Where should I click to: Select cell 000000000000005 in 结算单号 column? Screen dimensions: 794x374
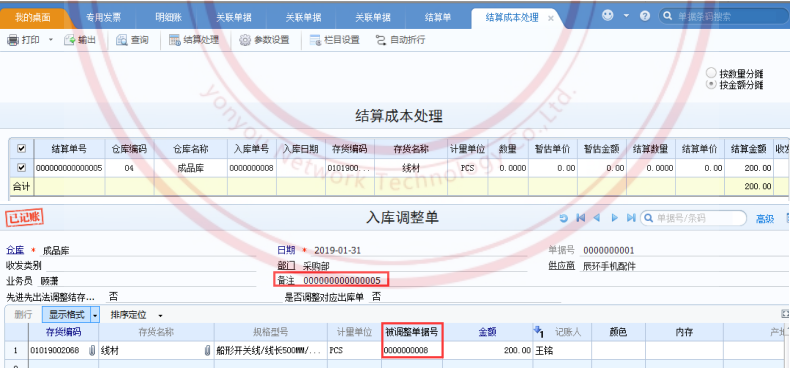pos(69,168)
